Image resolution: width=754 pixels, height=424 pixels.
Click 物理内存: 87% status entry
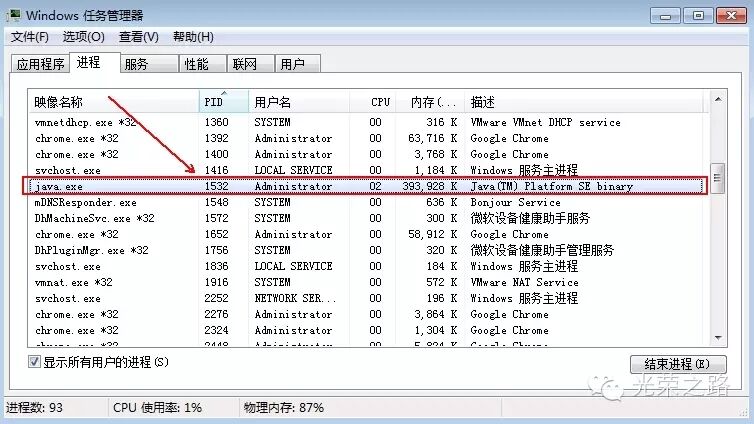[x=284, y=408]
